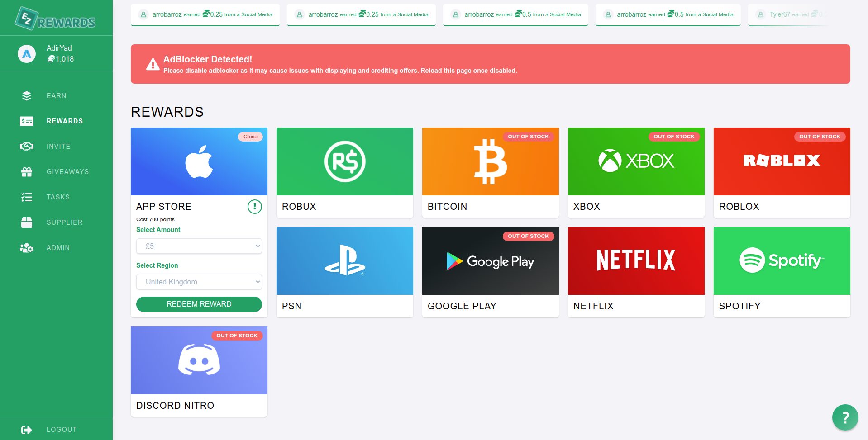This screenshot has height=440, width=868.
Task: Click the Roblox Out of Stock badge
Action: point(820,137)
